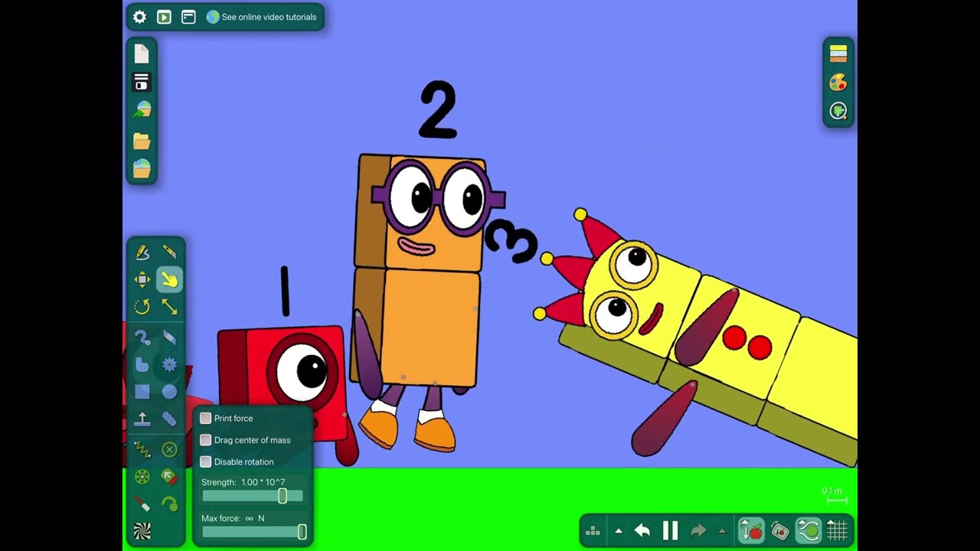Open the visualization options icon
Image resolution: width=980 pixels, height=551 pixels.
164,17
